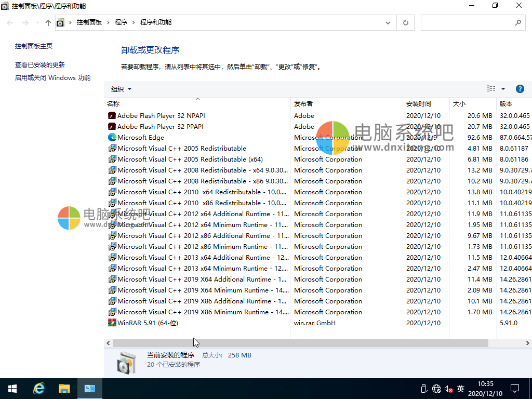Go to 程序 via the breadcrumb path
The width and height of the screenshot is (532, 399).
(121, 22)
